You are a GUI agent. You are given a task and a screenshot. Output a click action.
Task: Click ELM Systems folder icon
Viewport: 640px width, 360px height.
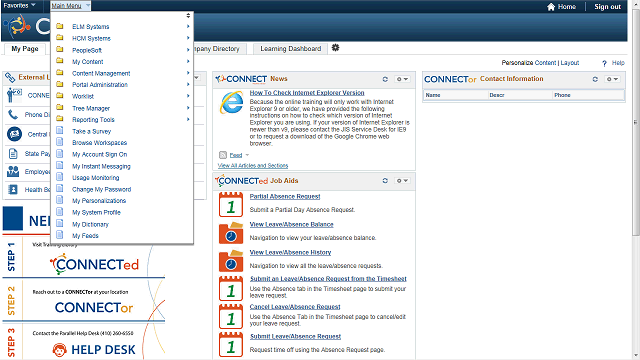[60, 26]
